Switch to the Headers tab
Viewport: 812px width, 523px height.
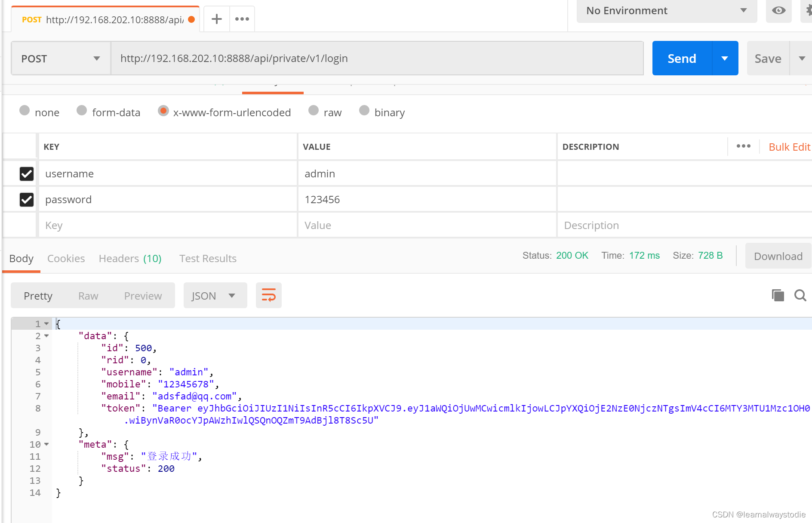(119, 258)
